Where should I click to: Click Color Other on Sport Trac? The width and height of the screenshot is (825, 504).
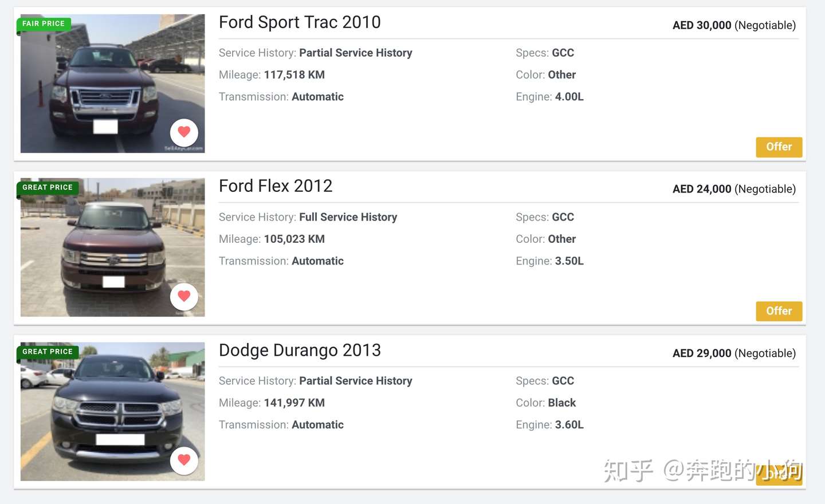(x=545, y=75)
